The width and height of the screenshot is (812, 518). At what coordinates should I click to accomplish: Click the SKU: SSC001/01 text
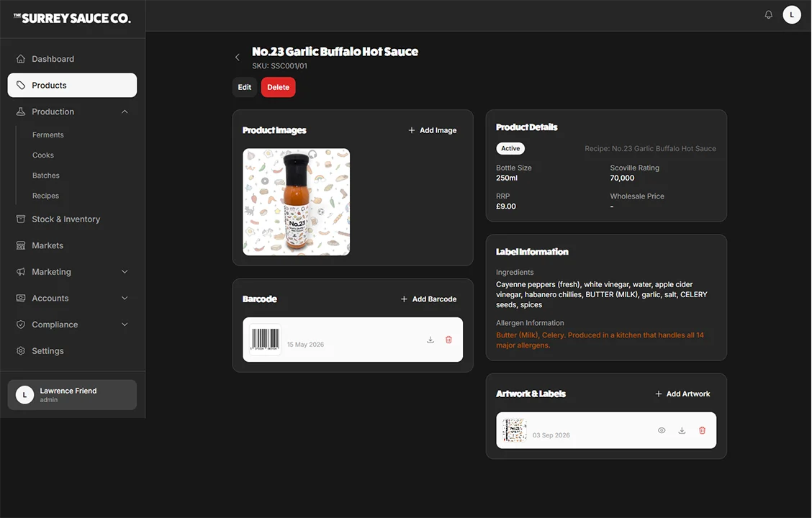[x=279, y=66]
